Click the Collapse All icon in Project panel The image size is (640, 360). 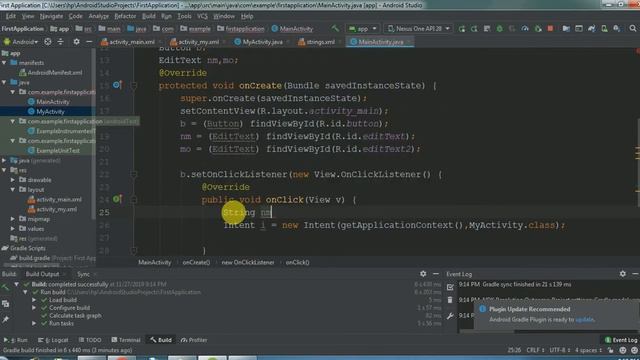click(60, 42)
